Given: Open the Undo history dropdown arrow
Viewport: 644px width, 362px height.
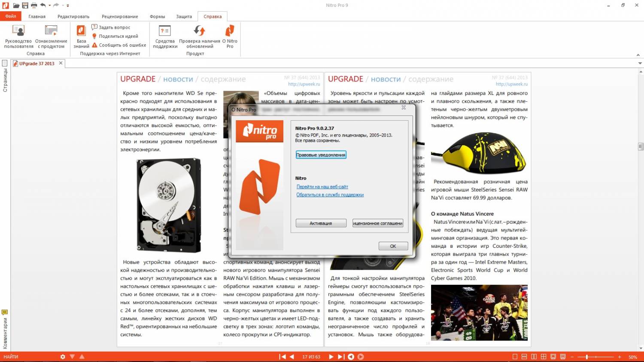Looking at the screenshot, I should pyautogui.click(x=49, y=6).
